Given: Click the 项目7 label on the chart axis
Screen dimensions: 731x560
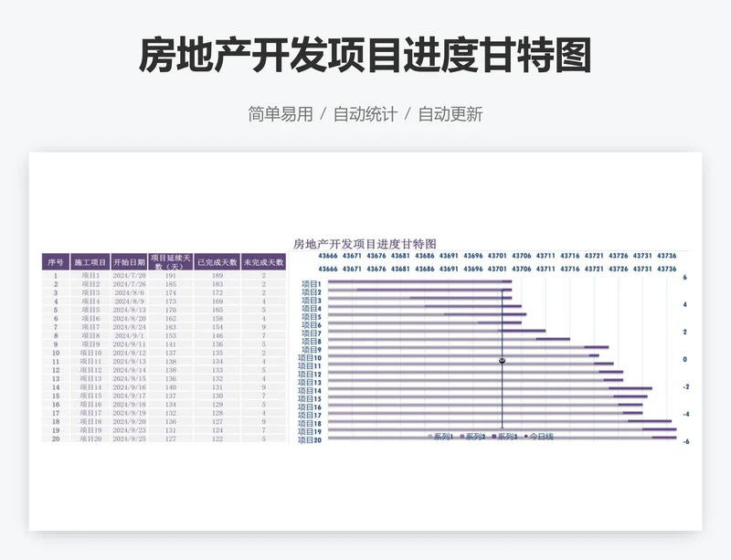Looking at the screenshot, I should [x=311, y=333].
